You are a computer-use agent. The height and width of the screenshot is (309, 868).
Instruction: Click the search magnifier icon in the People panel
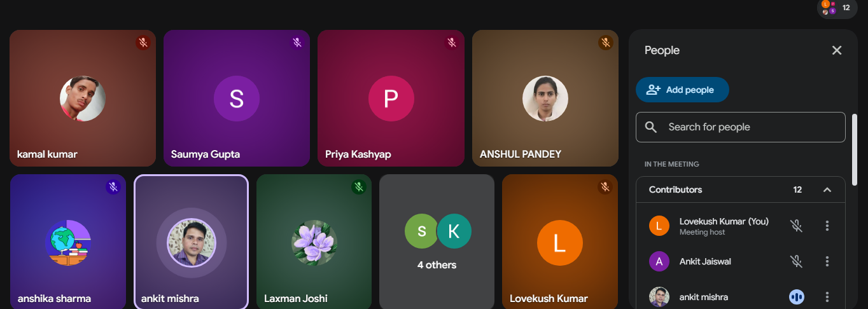tap(651, 127)
